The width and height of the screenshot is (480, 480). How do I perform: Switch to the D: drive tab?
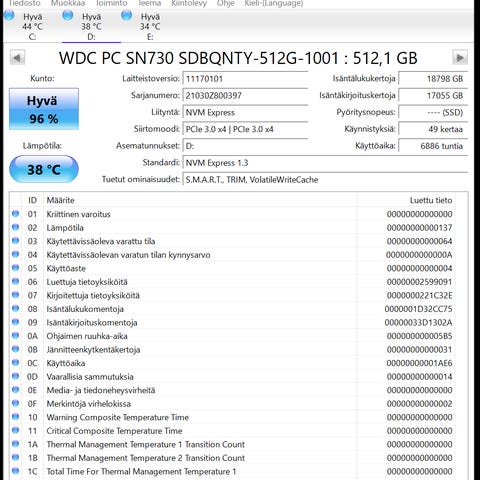coord(91,26)
